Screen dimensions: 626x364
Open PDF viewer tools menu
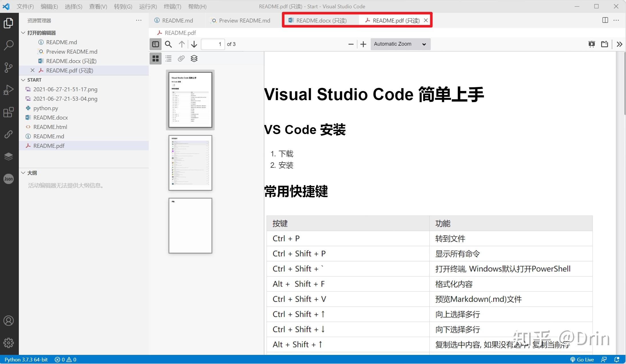619,44
